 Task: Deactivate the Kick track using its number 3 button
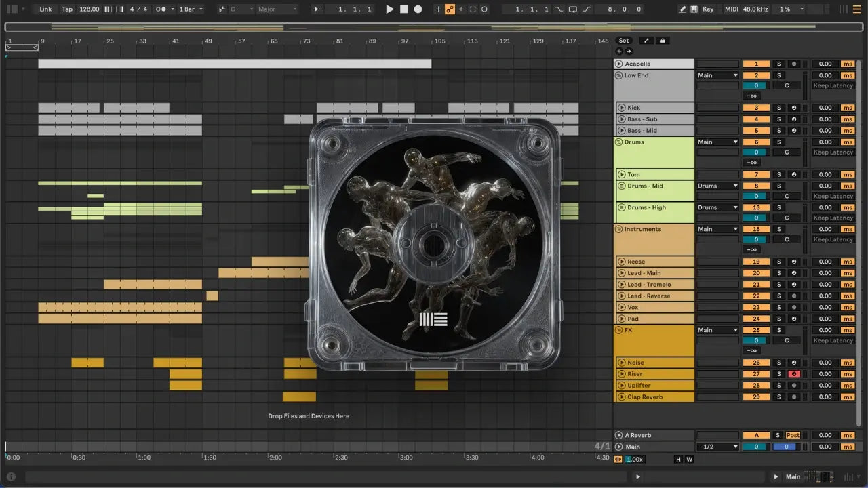click(756, 108)
